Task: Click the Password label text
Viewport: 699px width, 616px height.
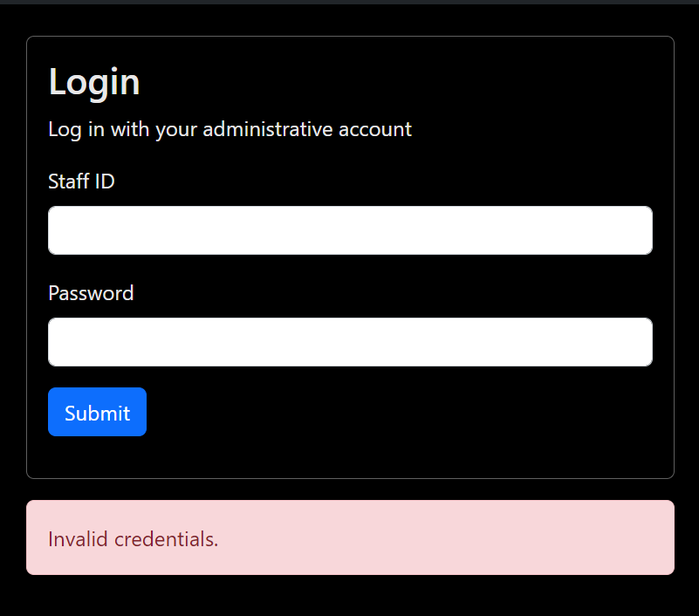Action: tap(91, 293)
